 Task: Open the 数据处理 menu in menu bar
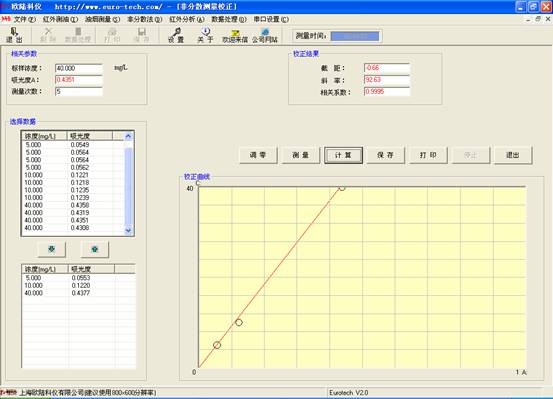[x=229, y=19]
